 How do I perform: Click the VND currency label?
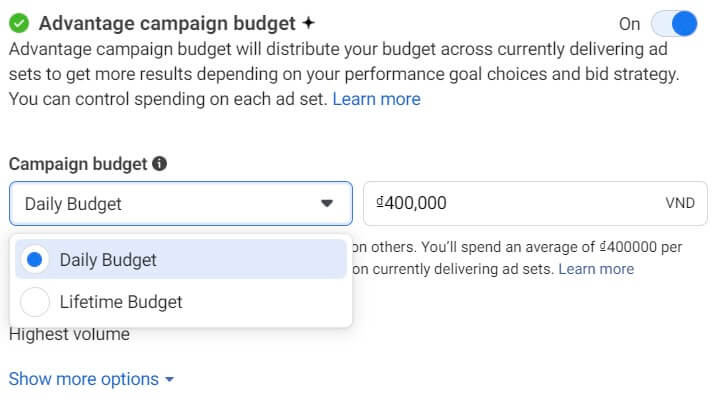(x=679, y=203)
